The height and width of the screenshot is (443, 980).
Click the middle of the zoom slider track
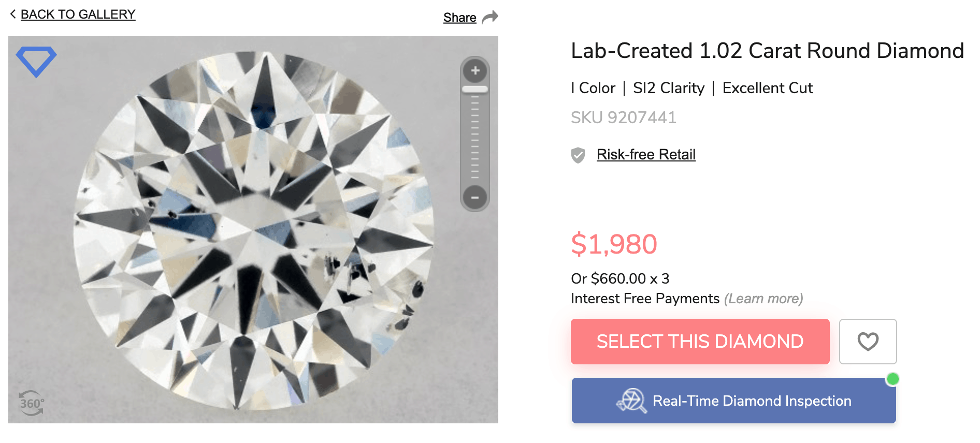(x=475, y=137)
